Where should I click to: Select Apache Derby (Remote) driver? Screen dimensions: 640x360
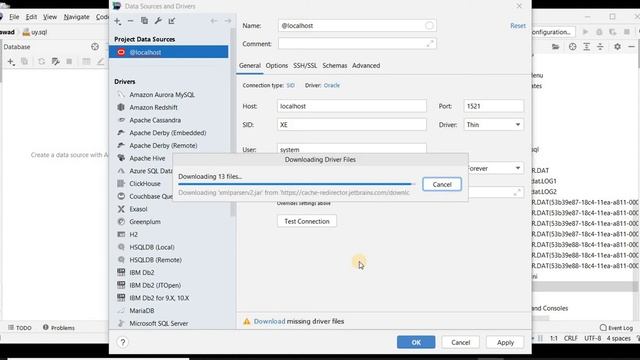click(163, 145)
